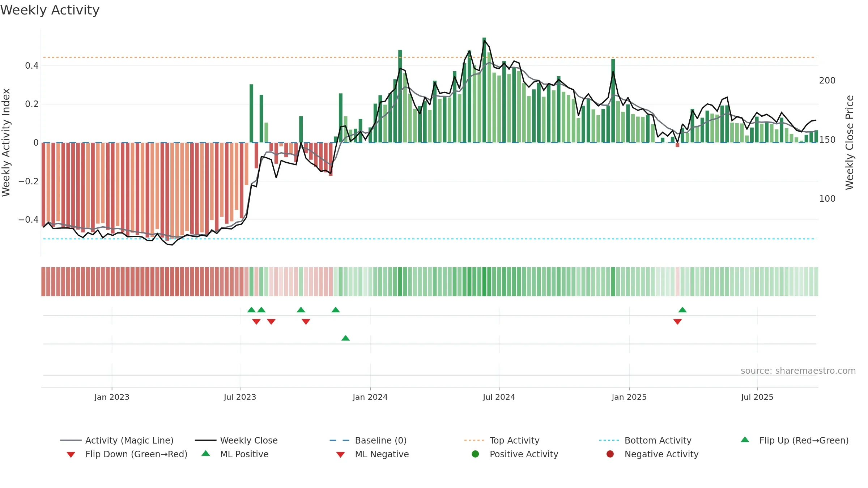Toggle Activity (Magic Line) legend entry
868x488 pixels.
click(117, 440)
